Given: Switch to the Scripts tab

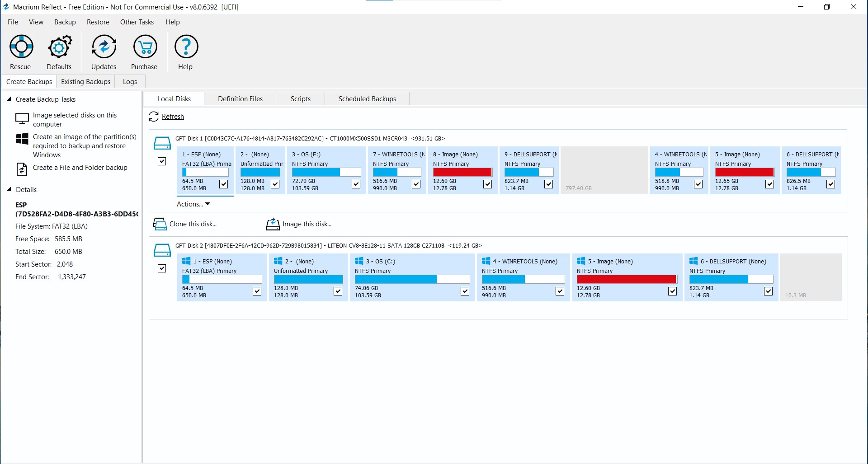Looking at the screenshot, I should point(301,99).
